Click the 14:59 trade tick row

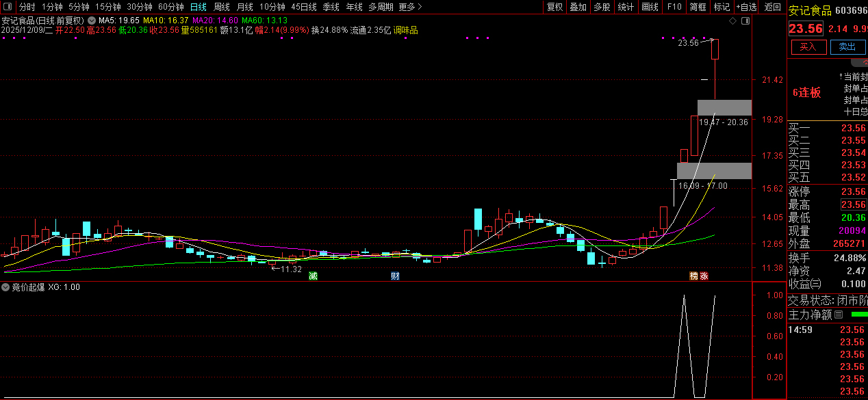pyautogui.click(x=828, y=330)
